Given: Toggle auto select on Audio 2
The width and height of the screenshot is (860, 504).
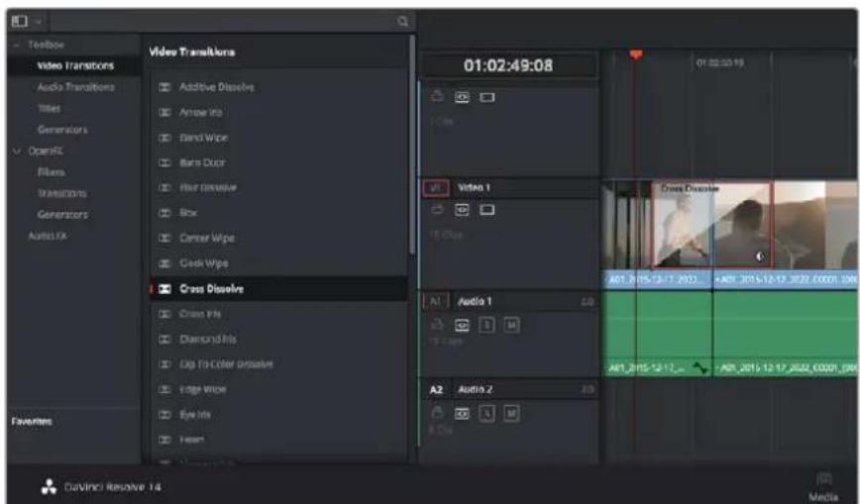Looking at the screenshot, I should tap(462, 413).
